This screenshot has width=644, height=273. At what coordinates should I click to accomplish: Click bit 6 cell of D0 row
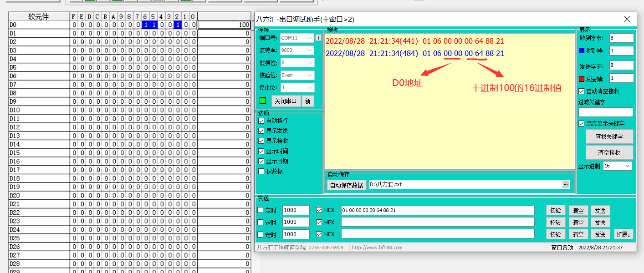point(145,25)
